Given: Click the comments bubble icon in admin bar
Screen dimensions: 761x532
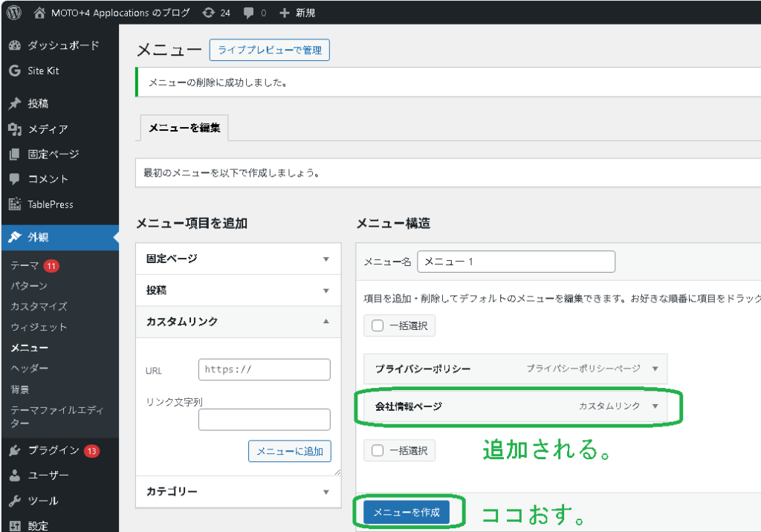Looking at the screenshot, I should coord(248,13).
